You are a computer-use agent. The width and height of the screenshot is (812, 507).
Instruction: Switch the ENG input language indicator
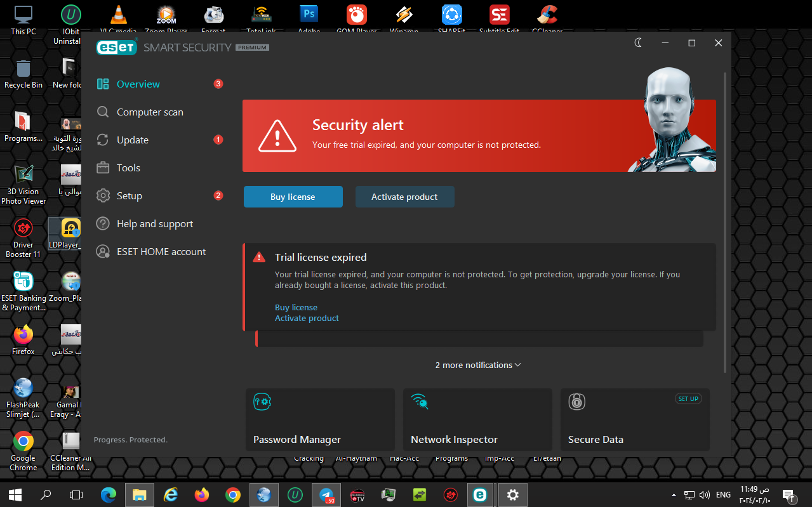723,495
